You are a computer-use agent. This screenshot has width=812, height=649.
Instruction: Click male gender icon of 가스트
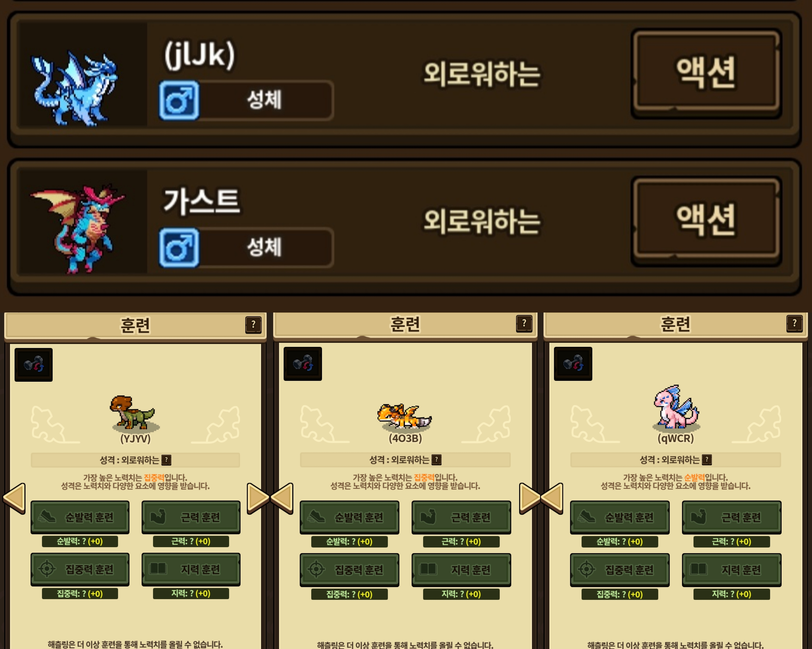179,248
